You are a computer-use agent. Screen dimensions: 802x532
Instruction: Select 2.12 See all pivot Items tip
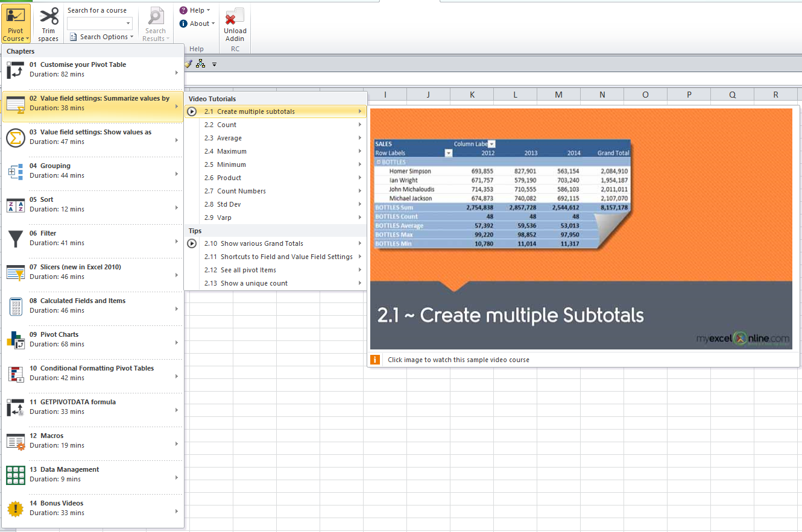click(x=275, y=270)
